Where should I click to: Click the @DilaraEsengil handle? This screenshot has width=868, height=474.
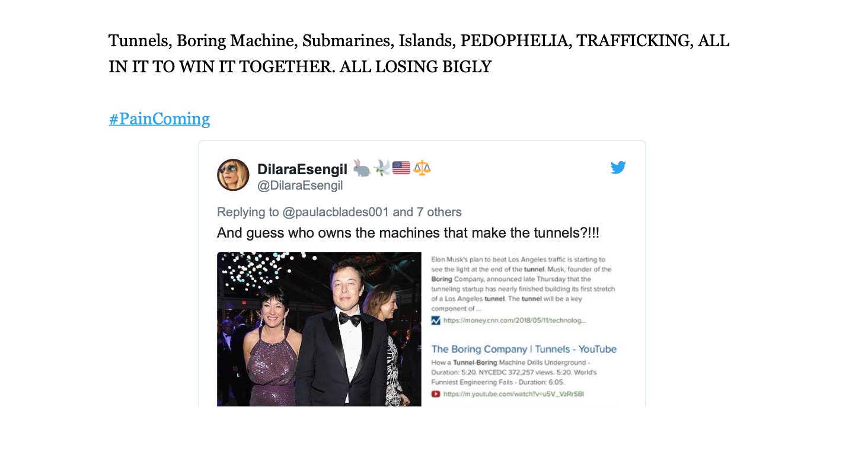pos(300,186)
